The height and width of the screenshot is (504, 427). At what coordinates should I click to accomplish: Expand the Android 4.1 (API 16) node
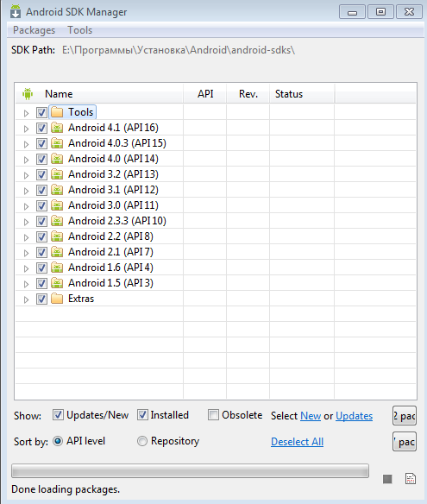(27, 129)
